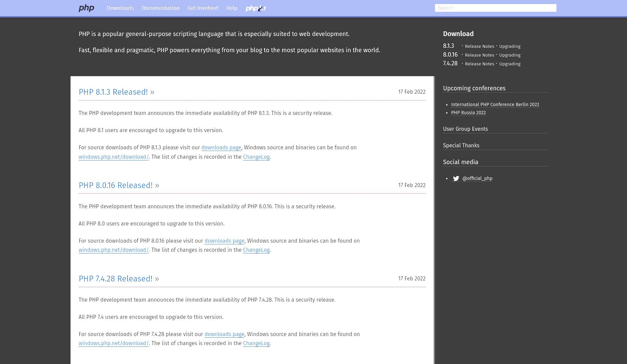Open Upcoming conferences heading link
The image size is (627, 364).
(x=474, y=88)
